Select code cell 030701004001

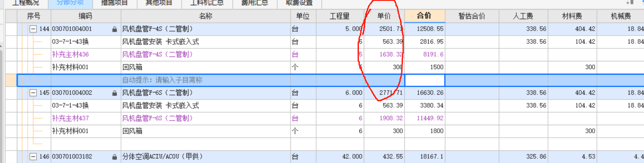click(72, 29)
